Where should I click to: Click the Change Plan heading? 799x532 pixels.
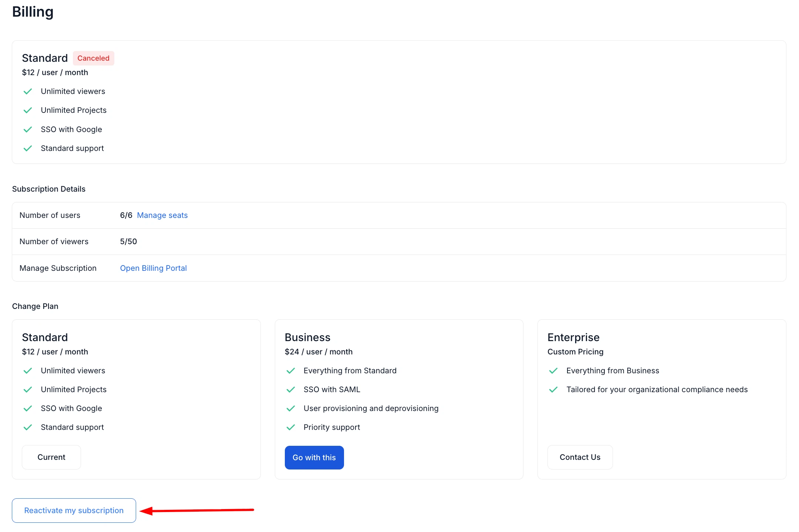point(35,306)
